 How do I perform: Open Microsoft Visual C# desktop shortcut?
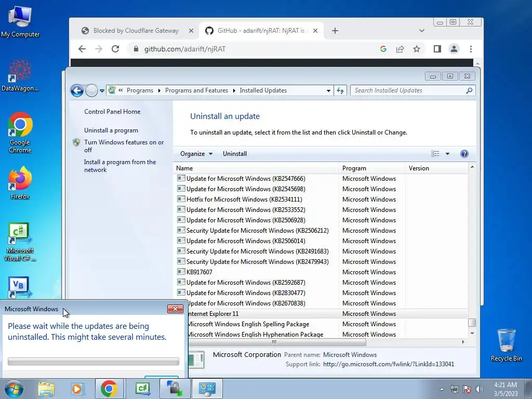(x=20, y=242)
